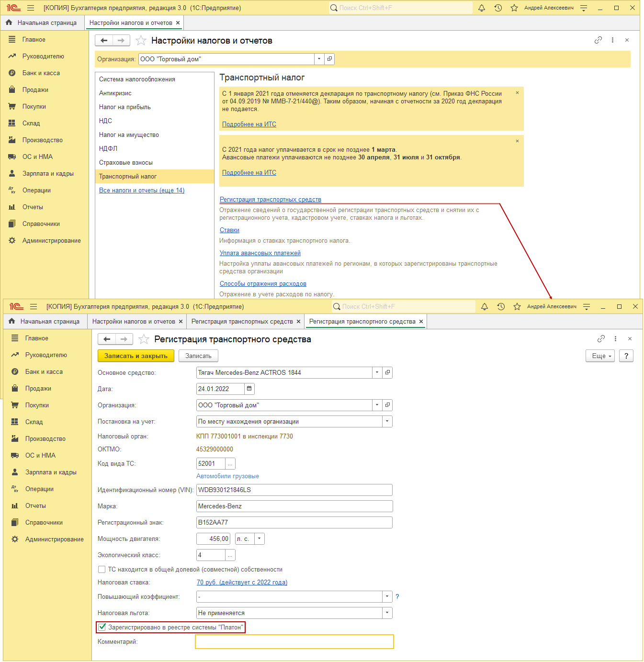Copy link icon in Регистрация транспортного средства form

(x=601, y=339)
